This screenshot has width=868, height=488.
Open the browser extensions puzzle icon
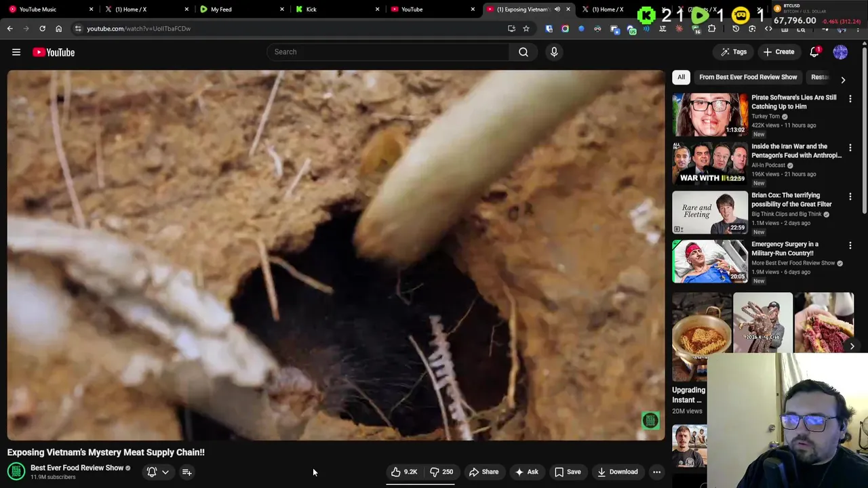pos(711,28)
